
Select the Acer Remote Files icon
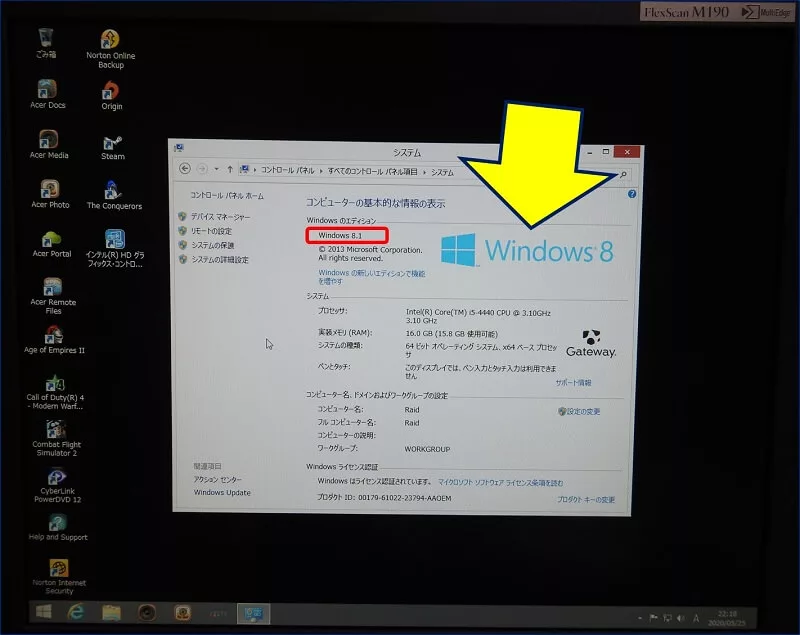pos(53,296)
